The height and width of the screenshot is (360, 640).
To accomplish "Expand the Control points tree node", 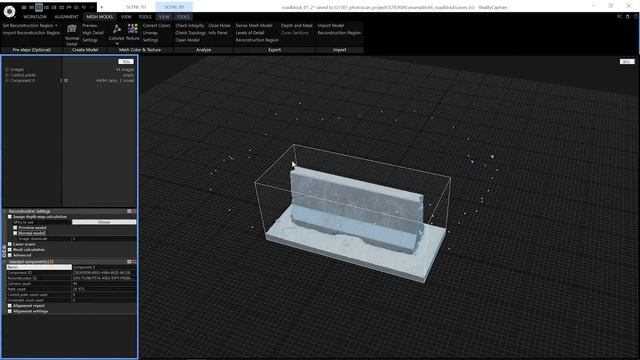I will [7, 75].
